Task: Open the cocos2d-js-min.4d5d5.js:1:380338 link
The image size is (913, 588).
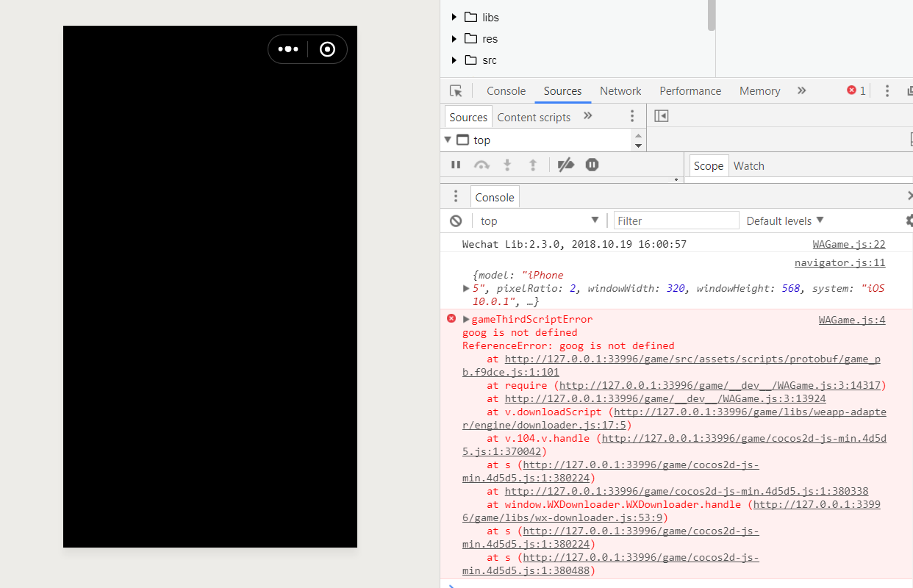Action: [x=687, y=491]
